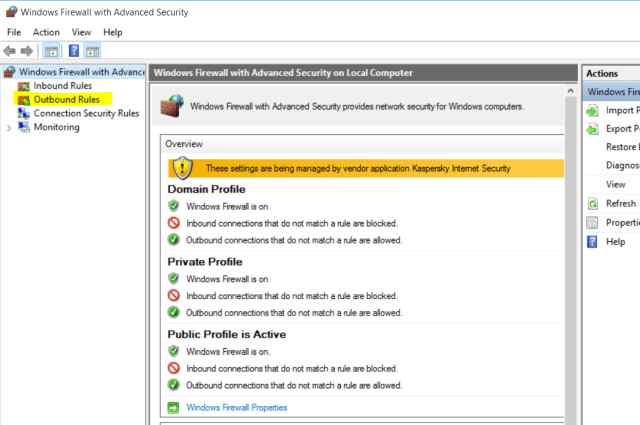Click the Refresh icon in Actions pane

coord(592,204)
